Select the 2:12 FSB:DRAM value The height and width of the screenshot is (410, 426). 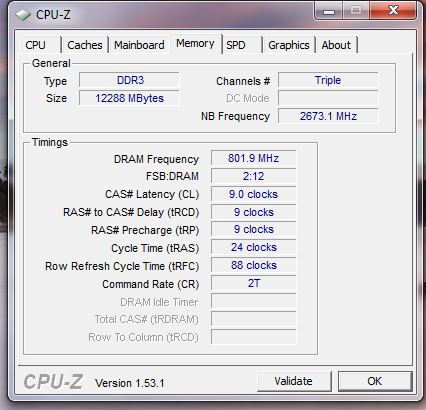tap(253, 176)
